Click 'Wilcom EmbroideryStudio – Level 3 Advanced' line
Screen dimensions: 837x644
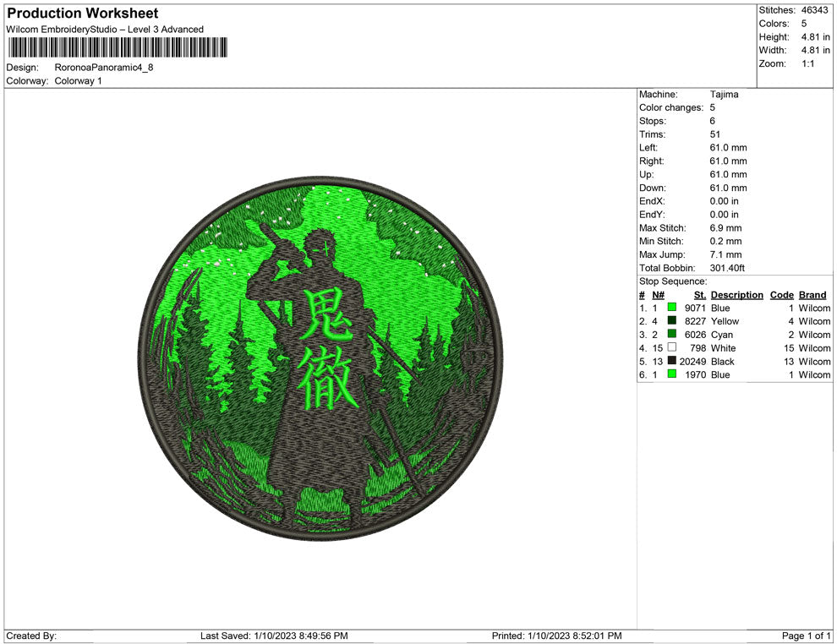pos(105,30)
